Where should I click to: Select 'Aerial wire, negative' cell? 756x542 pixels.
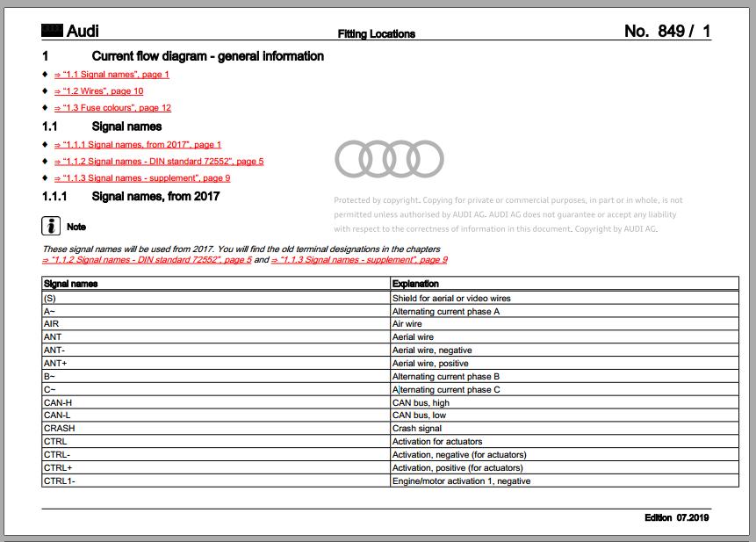(x=565, y=350)
